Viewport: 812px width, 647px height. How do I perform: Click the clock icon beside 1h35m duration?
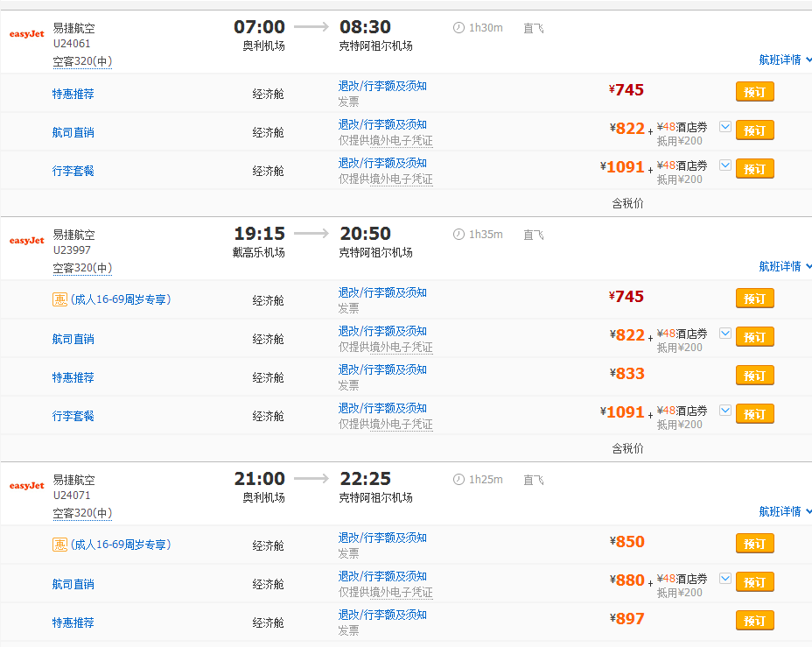coord(458,235)
